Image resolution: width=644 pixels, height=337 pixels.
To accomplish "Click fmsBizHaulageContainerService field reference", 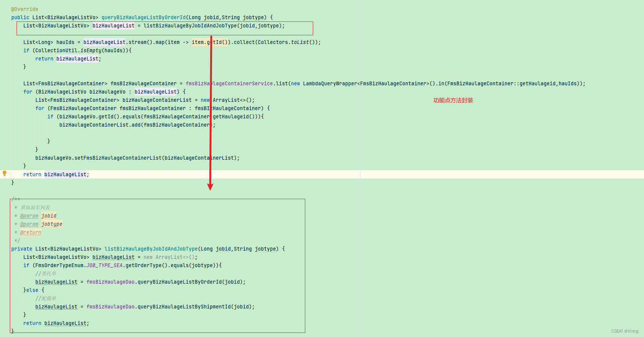I will click(229, 83).
